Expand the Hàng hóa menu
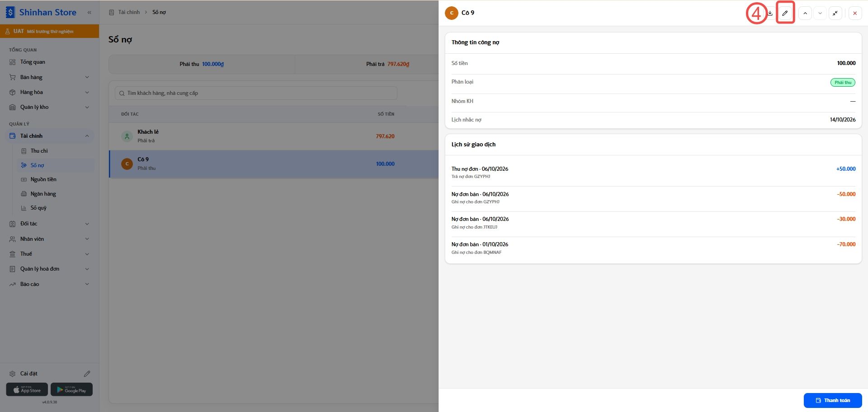 click(x=49, y=92)
